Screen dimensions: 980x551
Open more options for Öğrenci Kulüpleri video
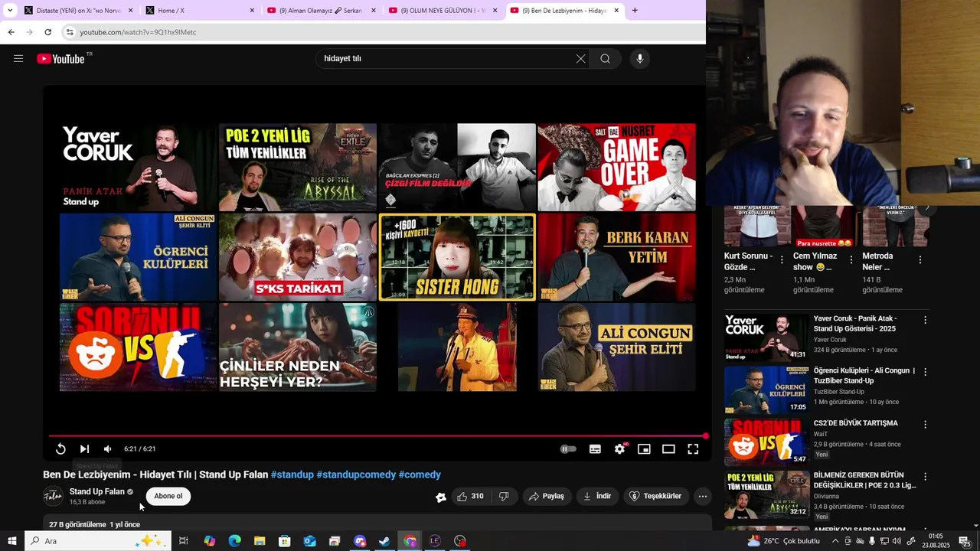[x=925, y=372]
